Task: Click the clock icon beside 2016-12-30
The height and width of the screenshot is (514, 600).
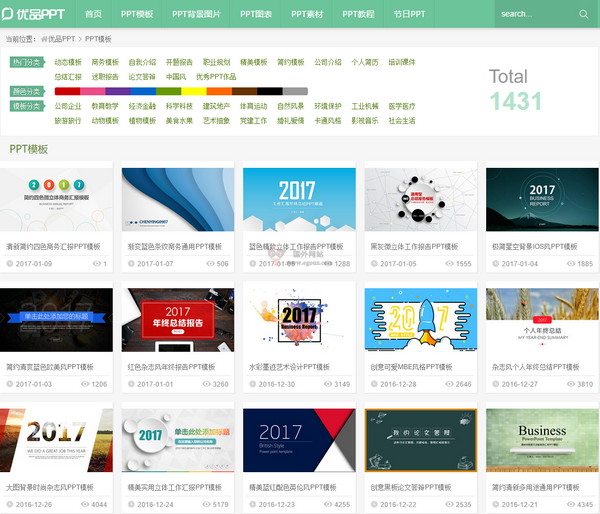Action: pos(253,384)
